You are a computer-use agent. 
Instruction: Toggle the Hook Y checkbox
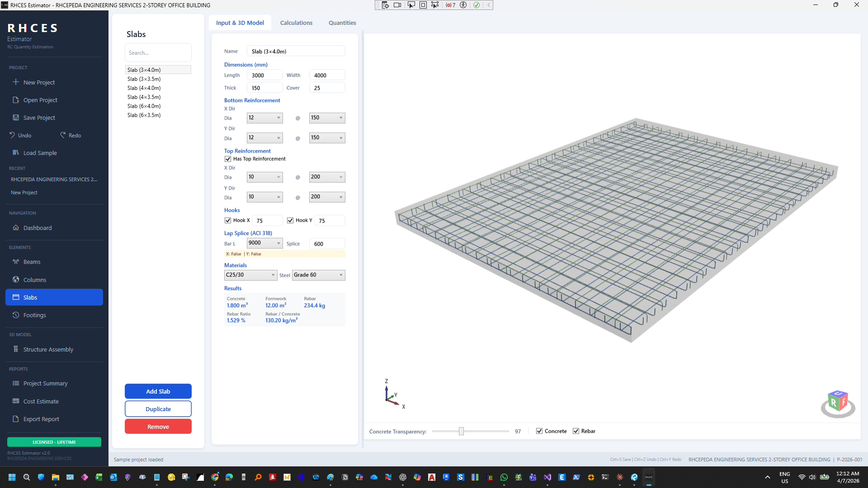[290, 220]
